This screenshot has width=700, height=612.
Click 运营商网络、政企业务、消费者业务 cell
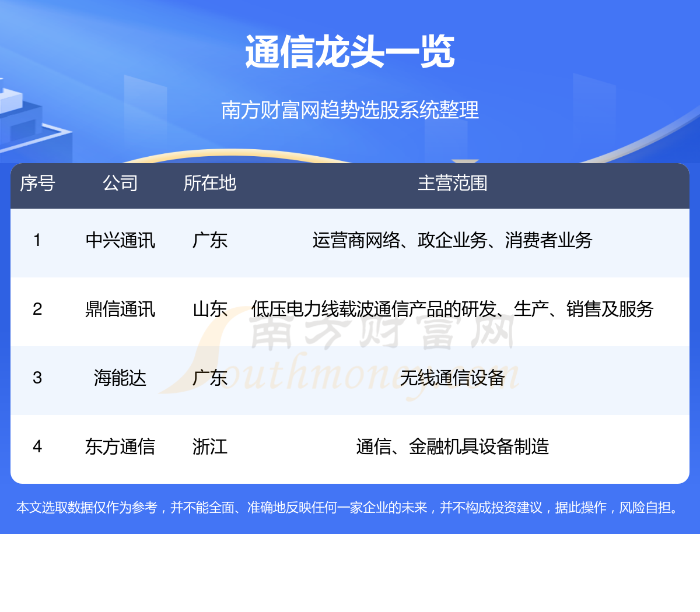(452, 240)
